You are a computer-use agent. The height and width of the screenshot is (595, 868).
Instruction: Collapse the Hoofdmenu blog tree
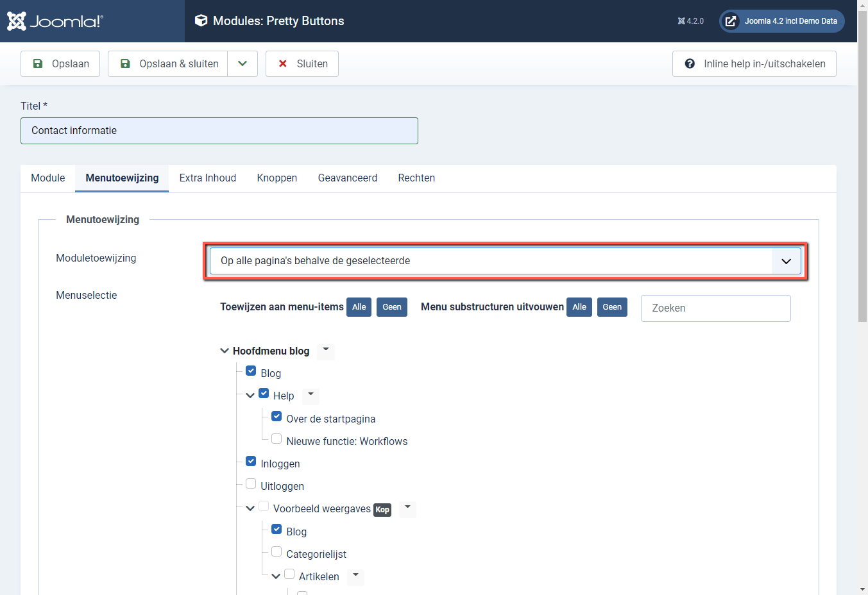(224, 350)
